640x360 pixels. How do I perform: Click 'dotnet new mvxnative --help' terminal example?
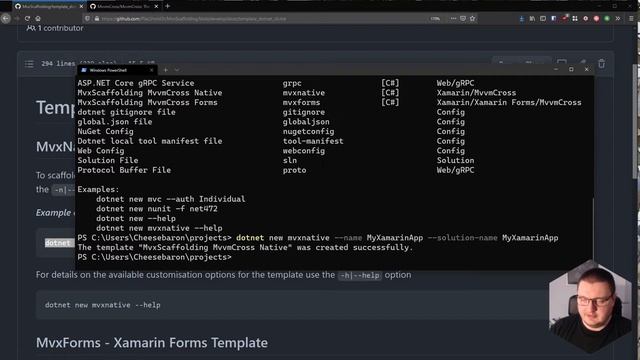(159, 228)
